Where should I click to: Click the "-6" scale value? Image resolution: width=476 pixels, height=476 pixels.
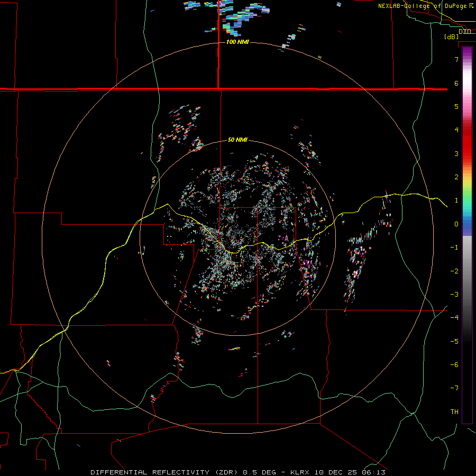pyautogui.click(x=454, y=365)
